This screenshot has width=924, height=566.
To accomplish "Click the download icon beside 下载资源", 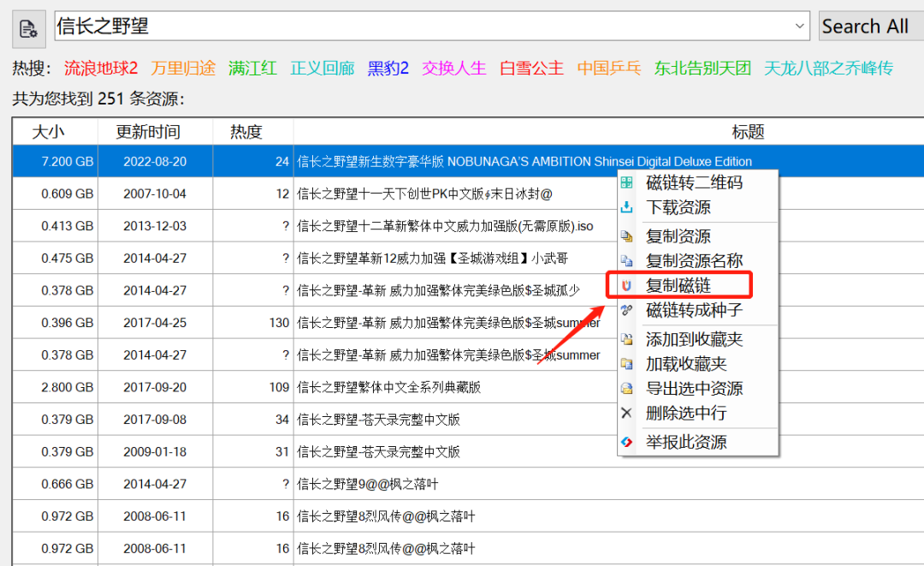I will [x=626, y=207].
